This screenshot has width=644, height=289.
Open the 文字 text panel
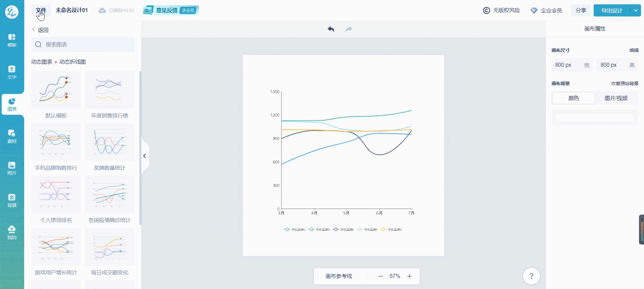pyautogui.click(x=12, y=72)
